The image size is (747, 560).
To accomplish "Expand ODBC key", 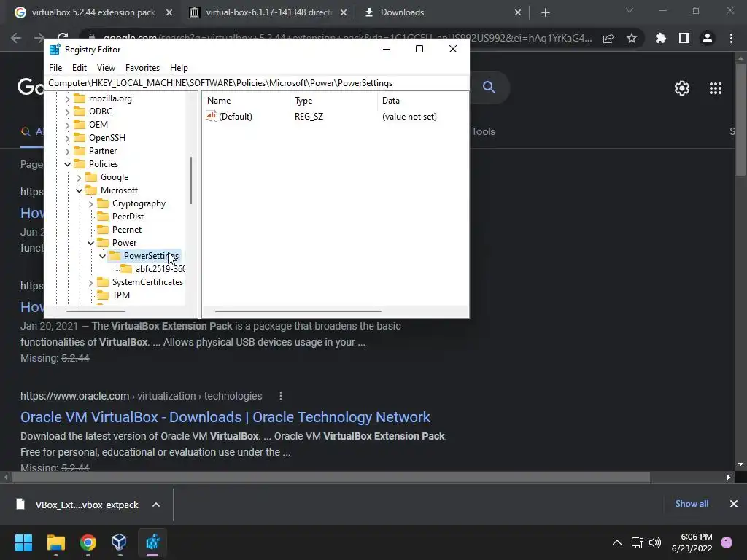I will tap(67, 112).
